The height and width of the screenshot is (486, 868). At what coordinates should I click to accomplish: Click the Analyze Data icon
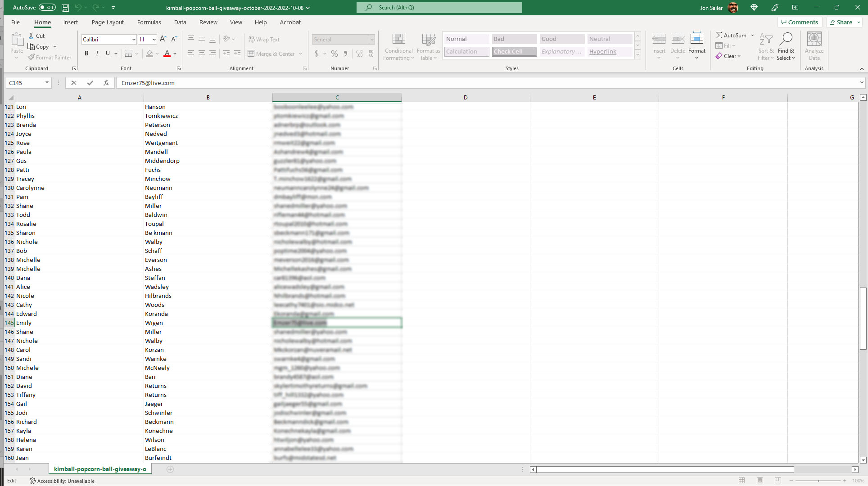(x=814, y=39)
